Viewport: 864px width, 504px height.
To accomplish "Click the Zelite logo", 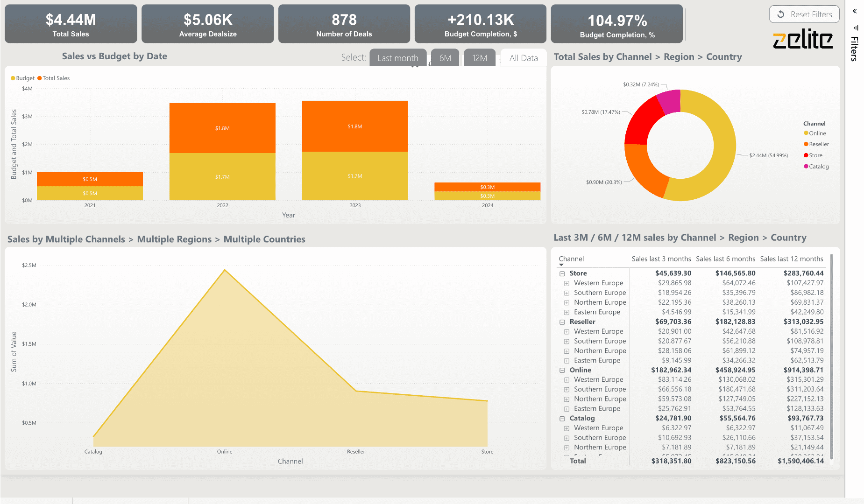I will [802, 40].
